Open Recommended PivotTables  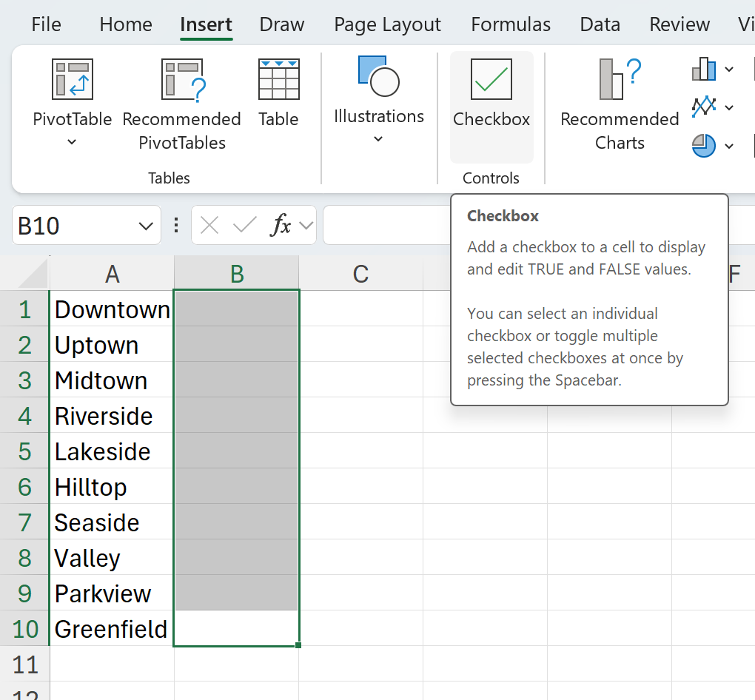(x=182, y=80)
